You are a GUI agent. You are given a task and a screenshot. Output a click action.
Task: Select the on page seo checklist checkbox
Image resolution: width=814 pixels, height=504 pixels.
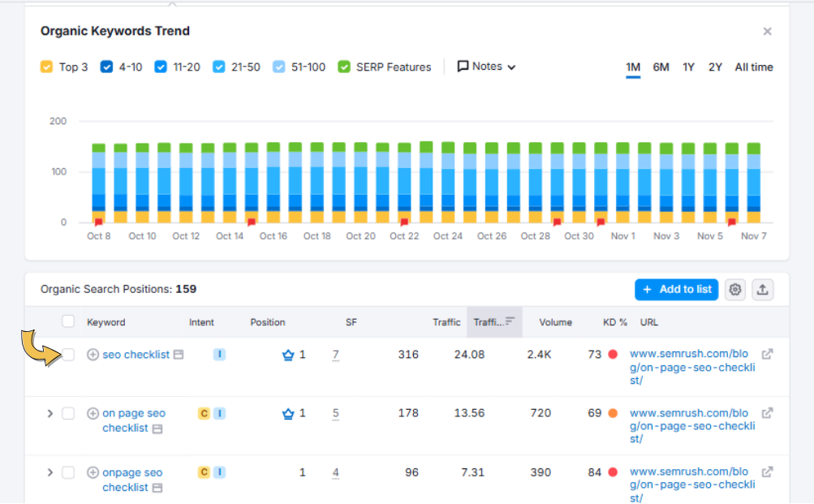(68, 413)
